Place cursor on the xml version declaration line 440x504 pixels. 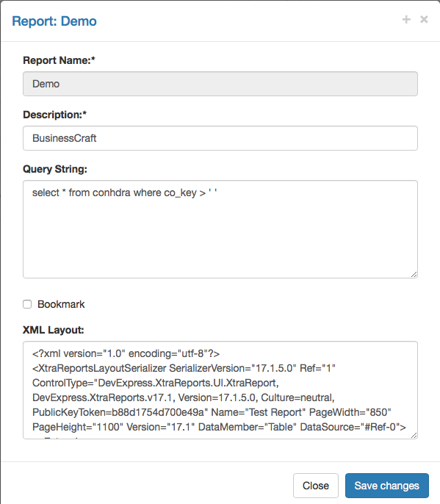pyautogui.click(x=126, y=353)
